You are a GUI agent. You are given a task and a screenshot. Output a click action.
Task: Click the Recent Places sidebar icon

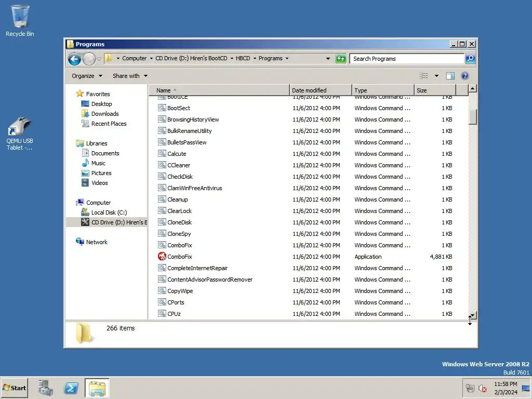point(85,124)
